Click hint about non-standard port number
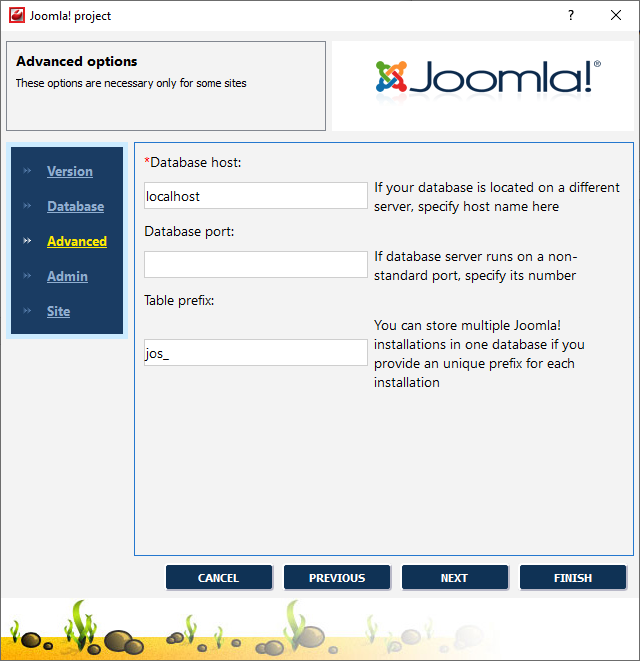640x661 pixels. point(476,266)
